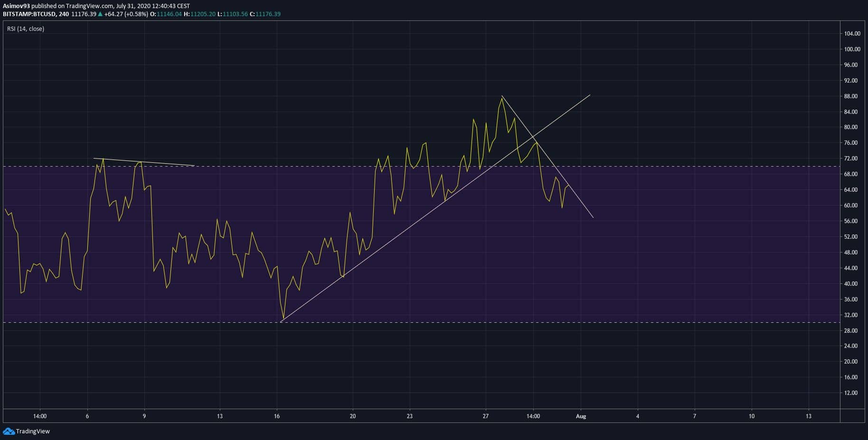Click the TradingView text at bottom left
Viewport: 868px width, 440px height.
coord(33,431)
